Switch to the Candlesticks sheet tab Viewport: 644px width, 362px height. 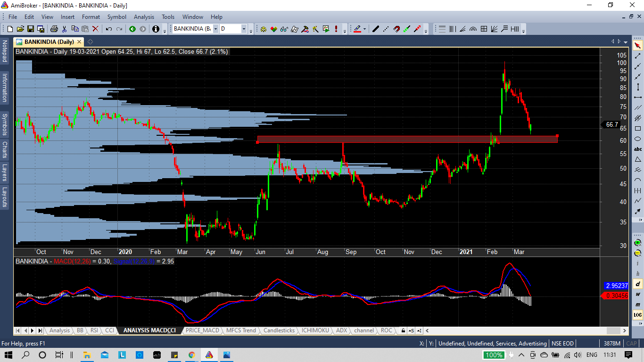pyautogui.click(x=279, y=330)
